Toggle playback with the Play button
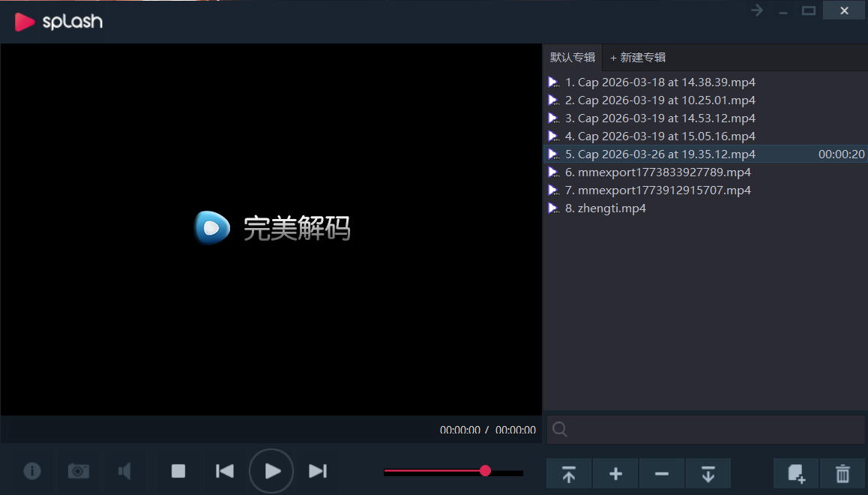The width and height of the screenshot is (868, 495). (x=271, y=471)
